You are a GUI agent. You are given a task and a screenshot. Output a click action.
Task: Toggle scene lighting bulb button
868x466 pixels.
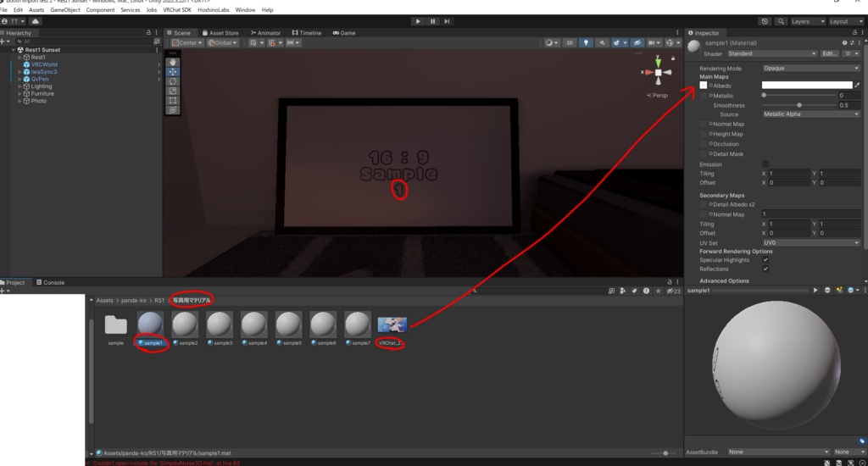pos(586,42)
